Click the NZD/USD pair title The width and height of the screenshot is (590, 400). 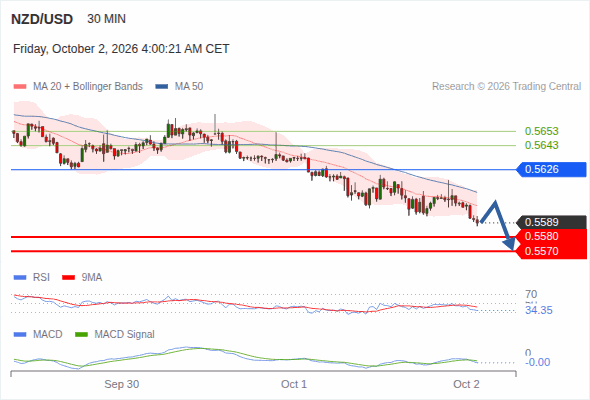coord(42,19)
